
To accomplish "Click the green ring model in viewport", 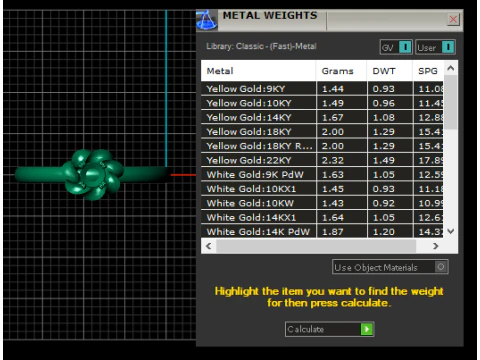I will pos(92,174).
